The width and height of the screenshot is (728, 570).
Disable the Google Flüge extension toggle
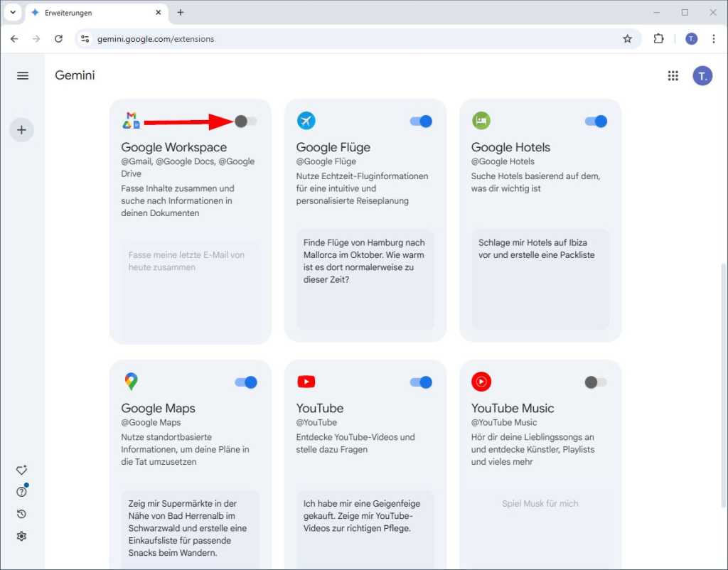pos(421,121)
